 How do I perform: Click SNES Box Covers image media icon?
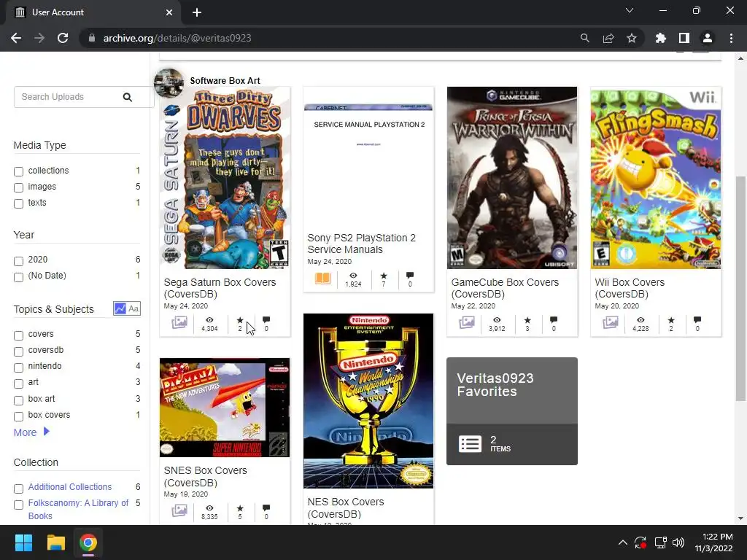179,511
